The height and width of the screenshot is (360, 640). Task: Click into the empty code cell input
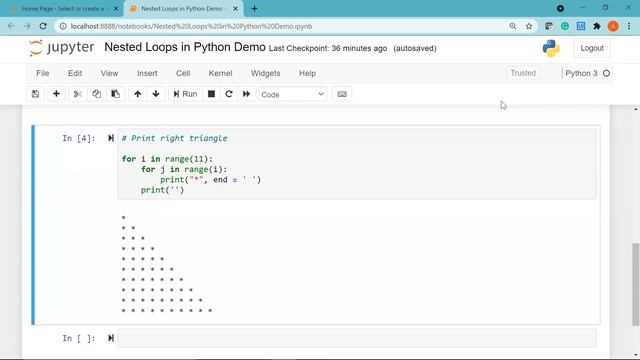pos(357,338)
